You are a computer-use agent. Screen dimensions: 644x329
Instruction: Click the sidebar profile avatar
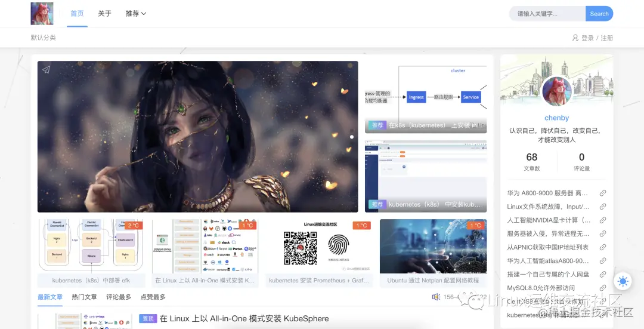coord(556,92)
